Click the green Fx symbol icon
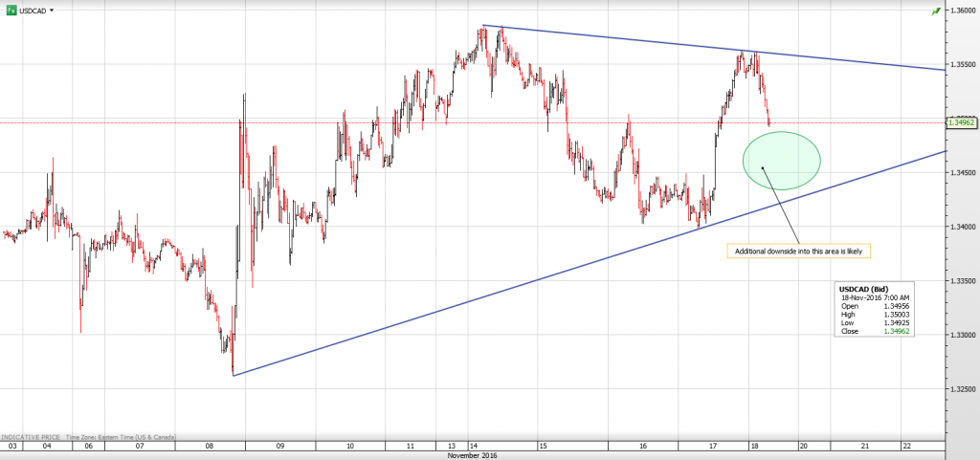 (x=10, y=10)
